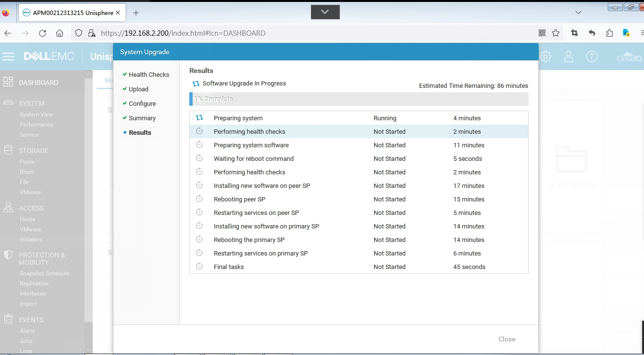Click the Firefox icon at top left
The image size is (644, 355).
[6, 13]
